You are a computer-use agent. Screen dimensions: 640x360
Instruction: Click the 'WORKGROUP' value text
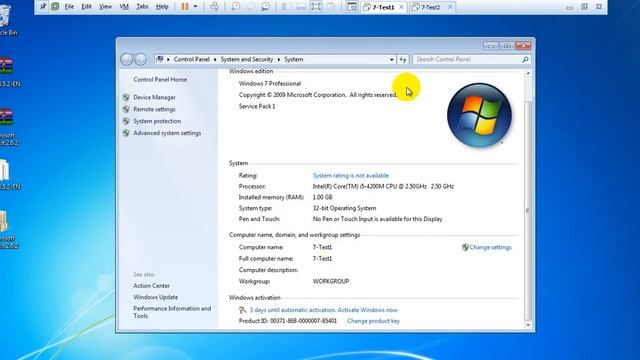tap(331, 281)
